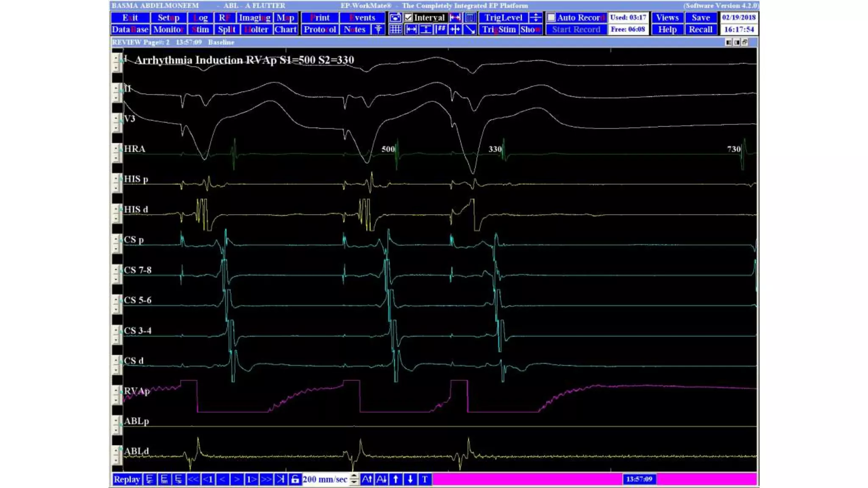Click the Start Record button
The height and width of the screenshot is (488, 868).
(576, 30)
